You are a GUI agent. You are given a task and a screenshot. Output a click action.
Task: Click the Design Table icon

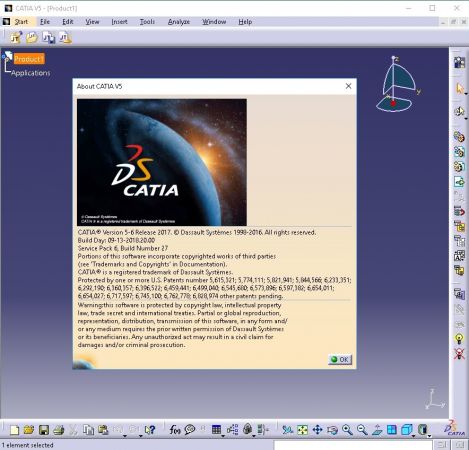pyautogui.click(x=216, y=430)
